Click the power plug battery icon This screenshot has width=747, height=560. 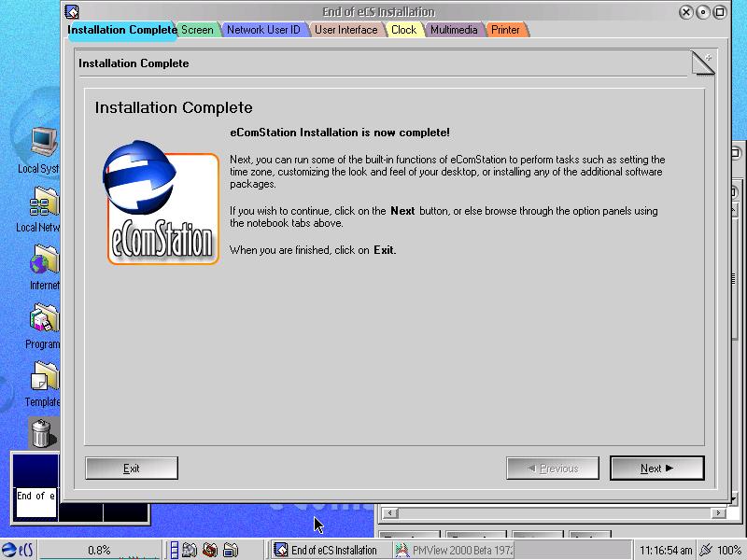(x=707, y=550)
